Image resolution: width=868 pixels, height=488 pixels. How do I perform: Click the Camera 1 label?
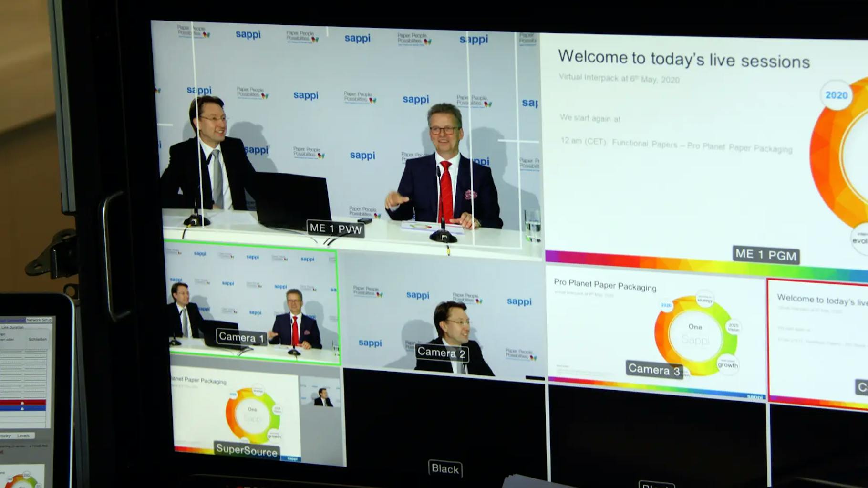click(241, 337)
